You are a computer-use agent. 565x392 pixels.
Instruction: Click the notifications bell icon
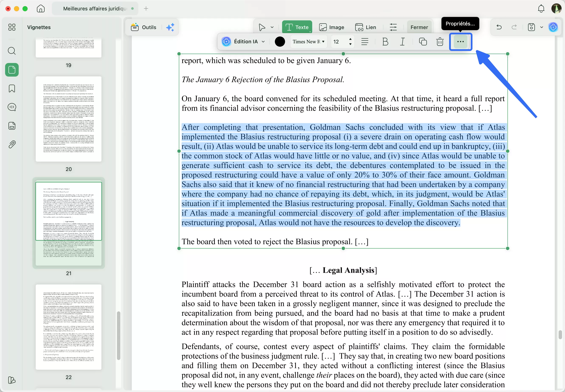click(541, 9)
